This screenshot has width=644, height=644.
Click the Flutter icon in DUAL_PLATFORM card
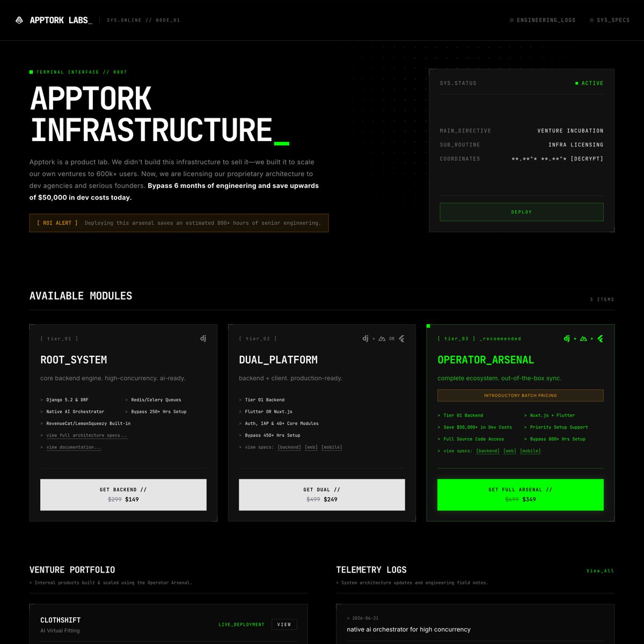point(401,339)
